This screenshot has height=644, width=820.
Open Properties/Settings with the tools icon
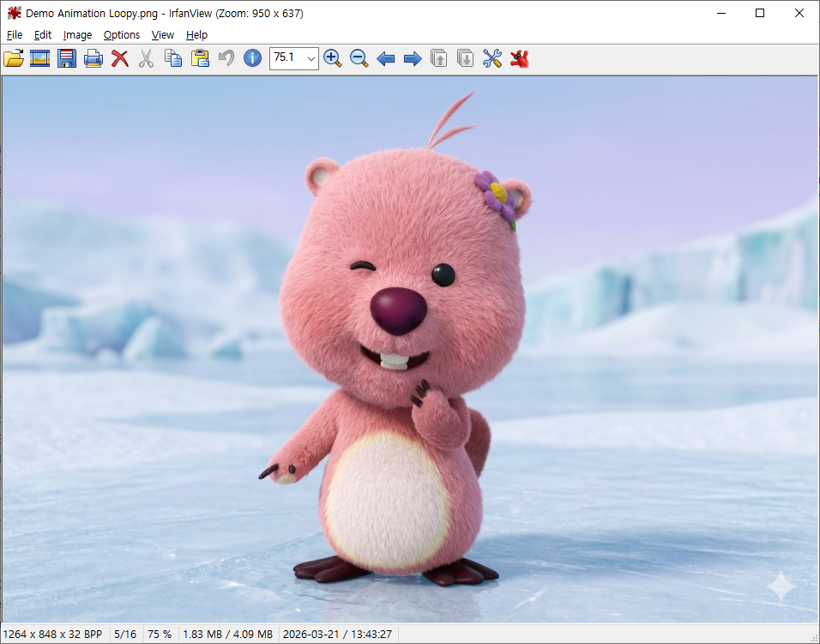click(492, 58)
